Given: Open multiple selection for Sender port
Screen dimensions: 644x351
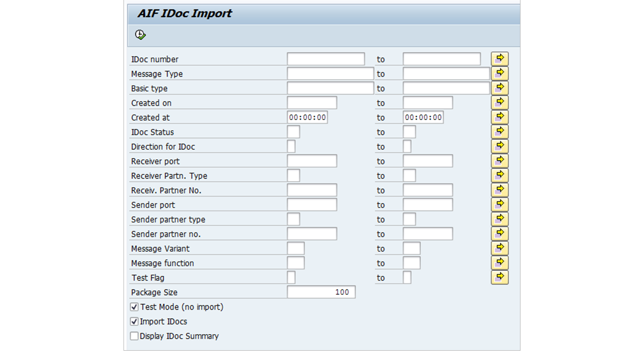Looking at the screenshot, I should tap(500, 204).
